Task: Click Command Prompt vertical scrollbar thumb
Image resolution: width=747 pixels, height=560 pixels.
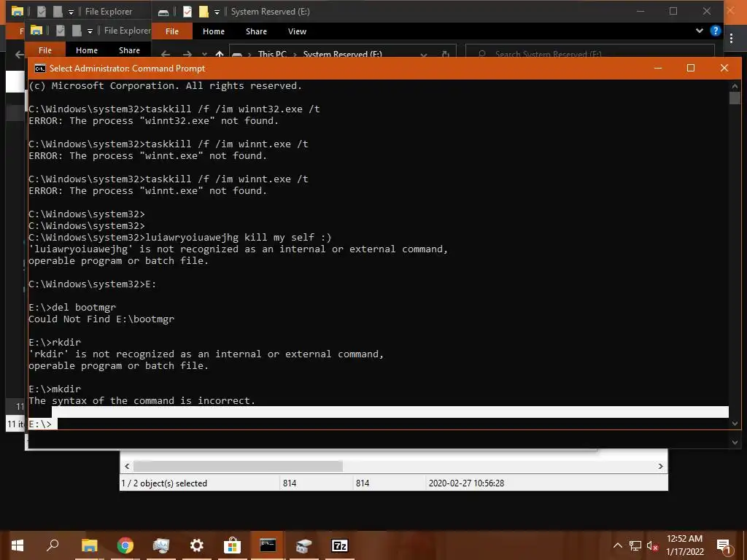Action: coord(735,98)
